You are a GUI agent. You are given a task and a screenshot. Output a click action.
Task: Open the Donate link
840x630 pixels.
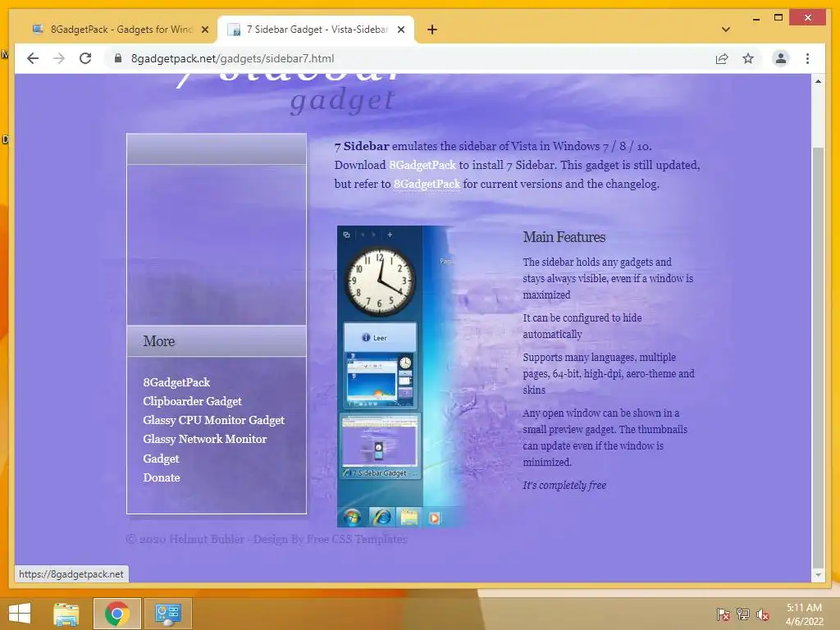click(162, 477)
